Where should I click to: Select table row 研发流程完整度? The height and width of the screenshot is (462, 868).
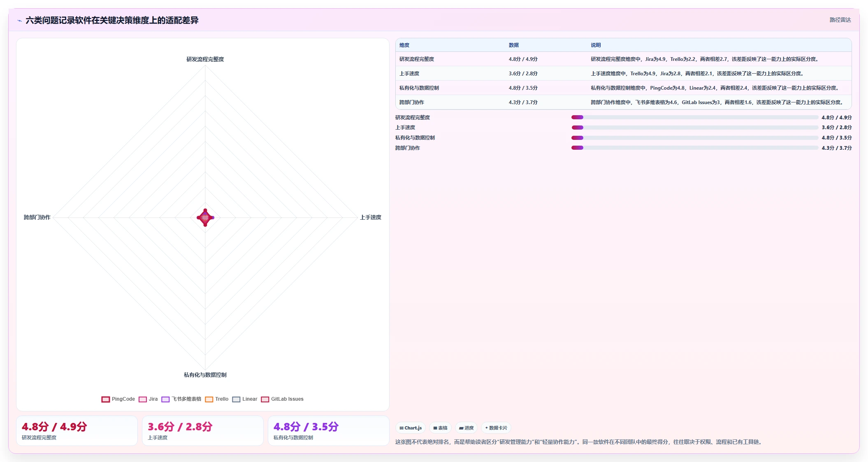(623, 59)
